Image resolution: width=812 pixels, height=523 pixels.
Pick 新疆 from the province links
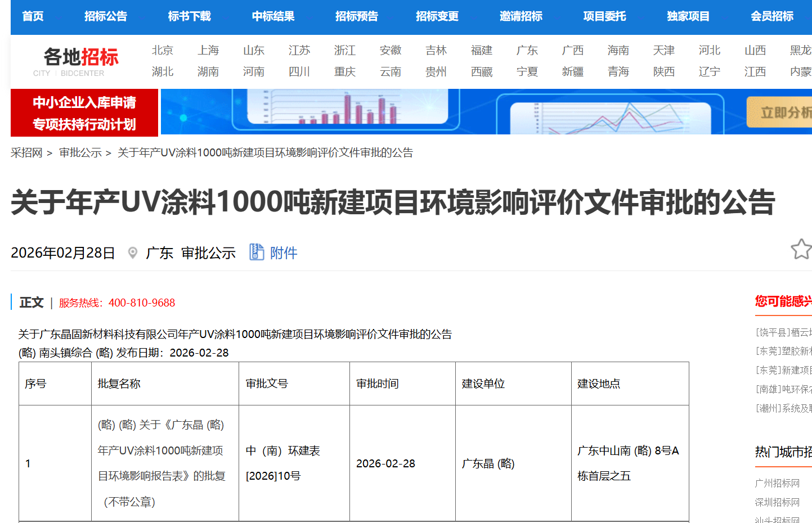pos(572,72)
